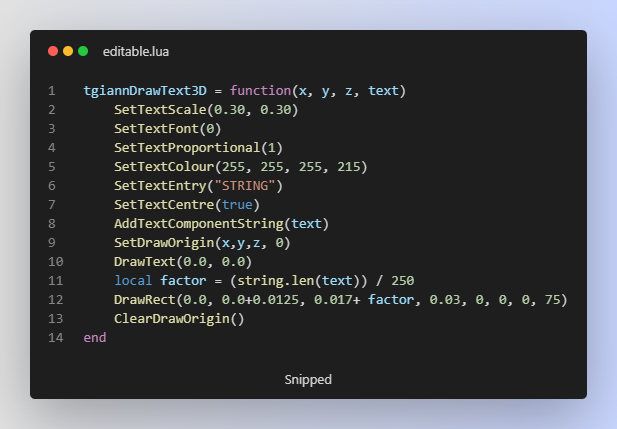Click the red close dot

pyautogui.click(x=53, y=51)
